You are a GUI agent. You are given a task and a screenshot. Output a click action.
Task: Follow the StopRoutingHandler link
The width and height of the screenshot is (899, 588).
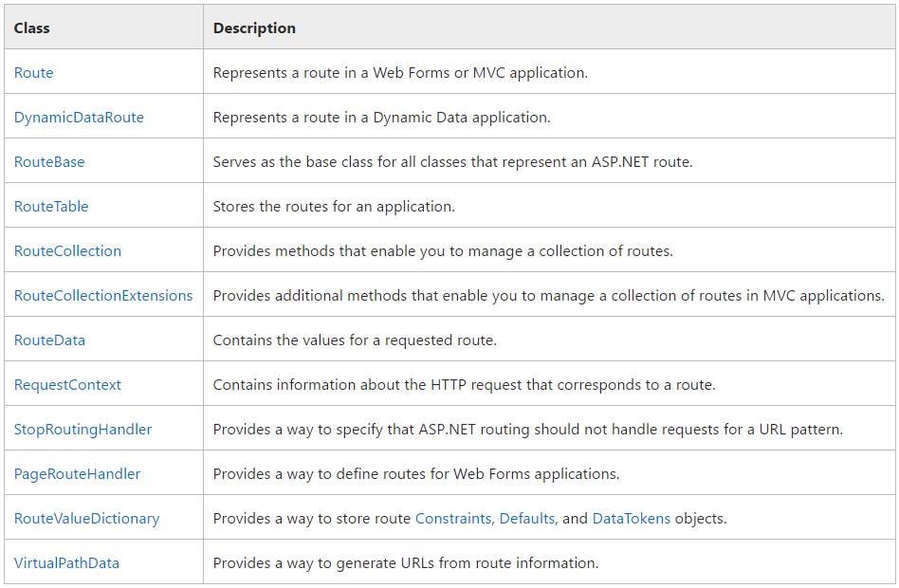coord(83,430)
